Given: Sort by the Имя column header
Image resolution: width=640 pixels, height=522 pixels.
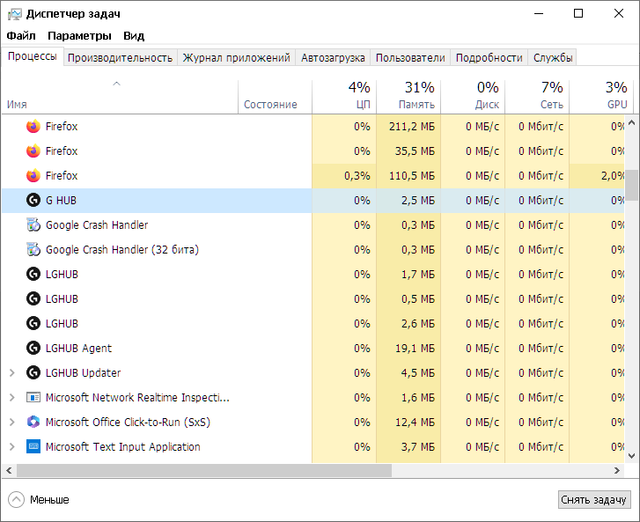Looking at the screenshot, I should tap(120, 96).
